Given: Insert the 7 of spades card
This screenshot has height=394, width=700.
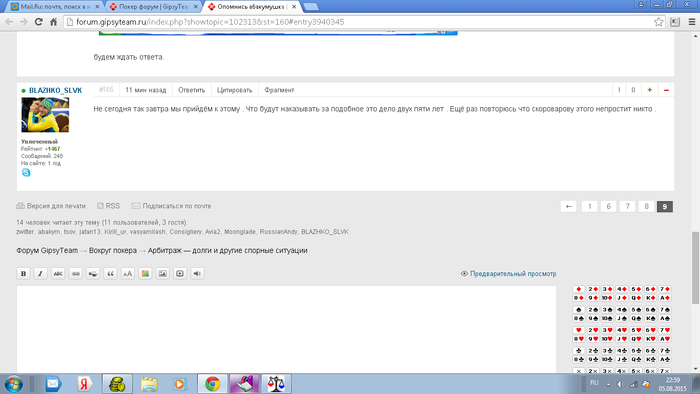Looking at the screenshot, I should [x=665, y=310].
